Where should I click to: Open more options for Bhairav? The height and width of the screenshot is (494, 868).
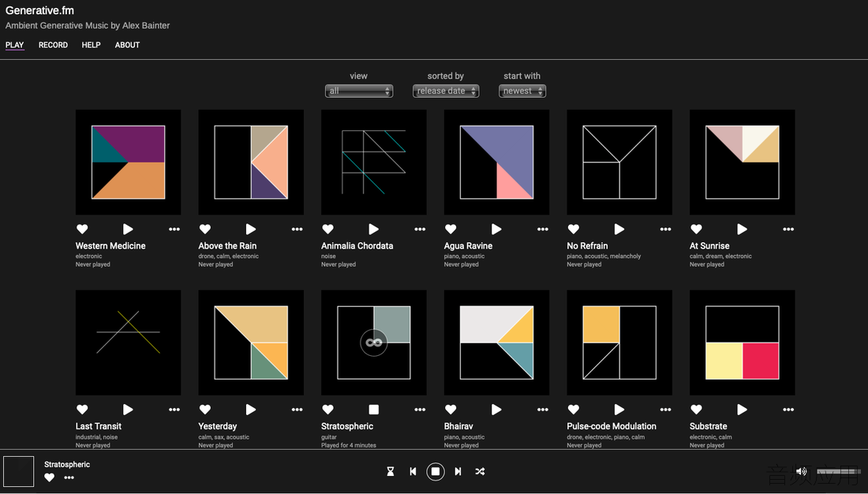[x=543, y=410]
